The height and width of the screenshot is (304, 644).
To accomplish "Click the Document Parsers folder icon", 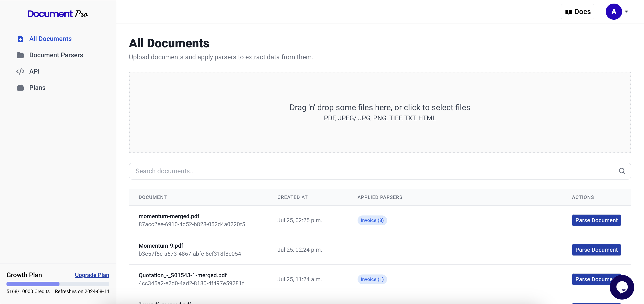I will 20,55.
